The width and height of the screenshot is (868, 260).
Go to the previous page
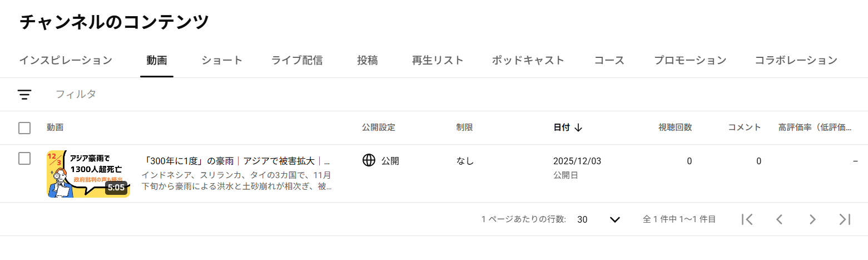pos(779,219)
